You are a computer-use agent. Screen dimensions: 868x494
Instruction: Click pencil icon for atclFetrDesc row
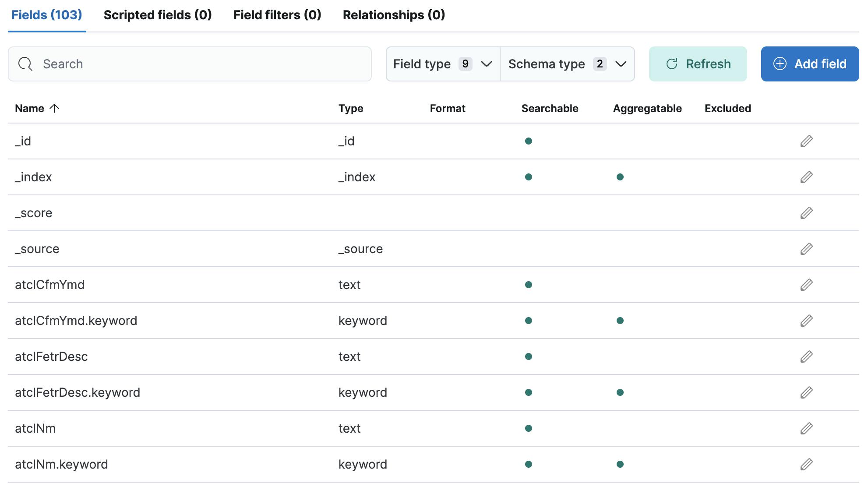[x=806, y=356]
